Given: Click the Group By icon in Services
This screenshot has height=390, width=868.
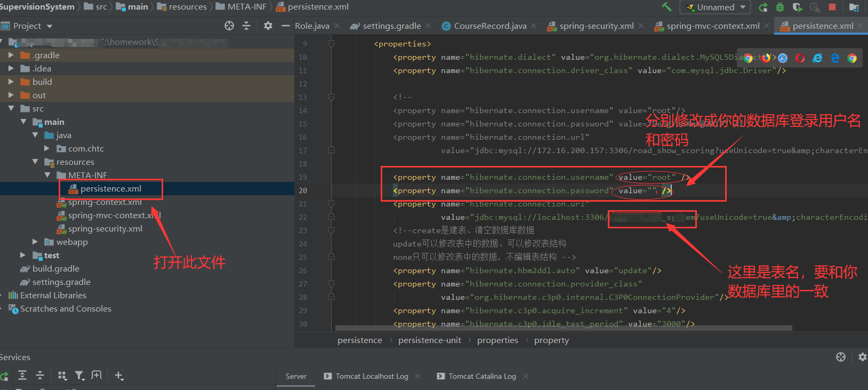Looking at the screenshot, I should coord(62,376).
